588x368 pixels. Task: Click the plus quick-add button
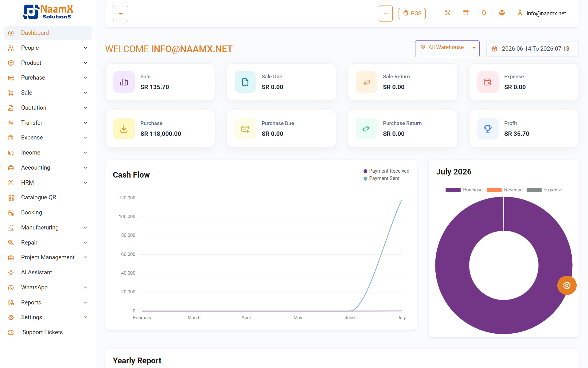click(386, 14)
